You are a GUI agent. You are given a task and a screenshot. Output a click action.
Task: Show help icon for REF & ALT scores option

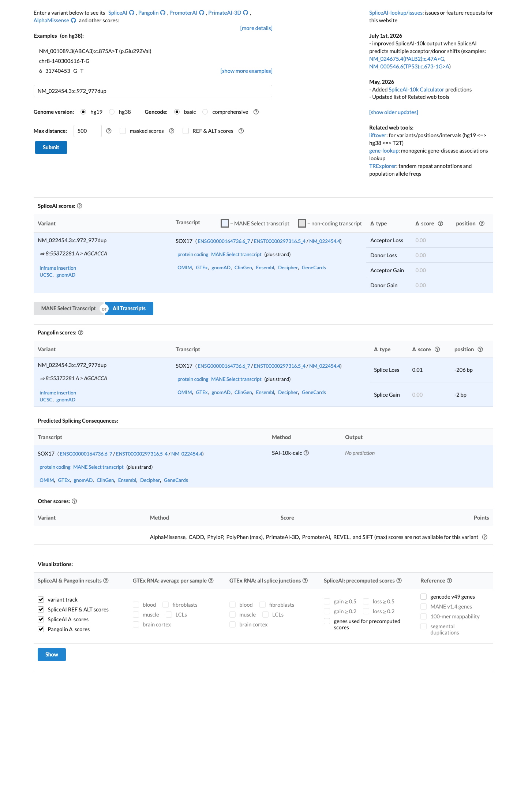coord(241,131)
